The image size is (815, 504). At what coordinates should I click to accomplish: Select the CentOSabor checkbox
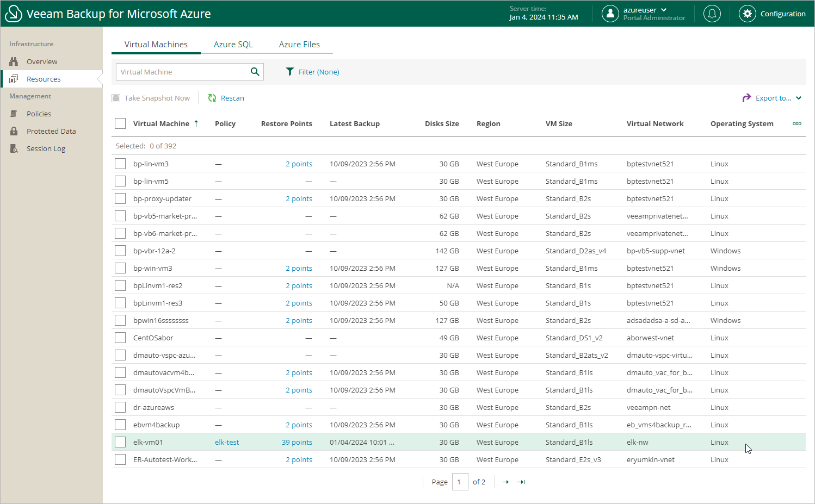120,338
